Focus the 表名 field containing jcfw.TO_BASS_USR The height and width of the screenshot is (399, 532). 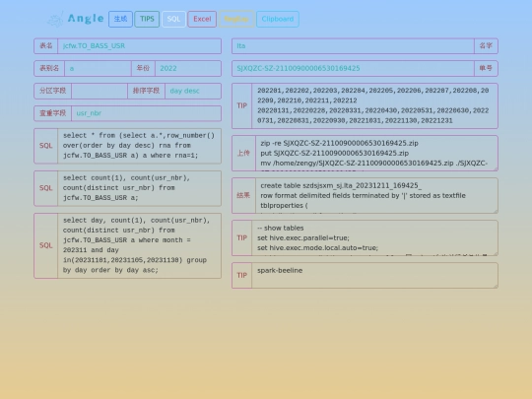point(139,45)
